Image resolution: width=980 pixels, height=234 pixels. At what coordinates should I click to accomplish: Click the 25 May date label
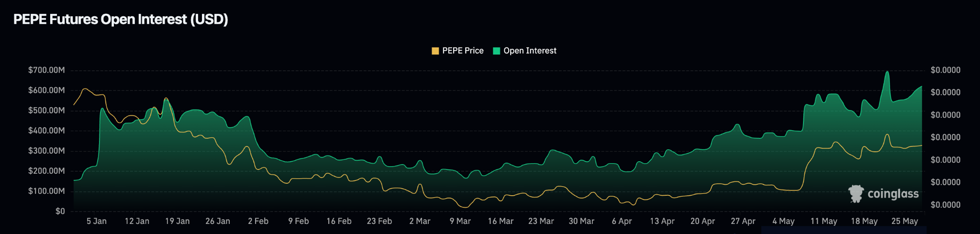point(904,221)
